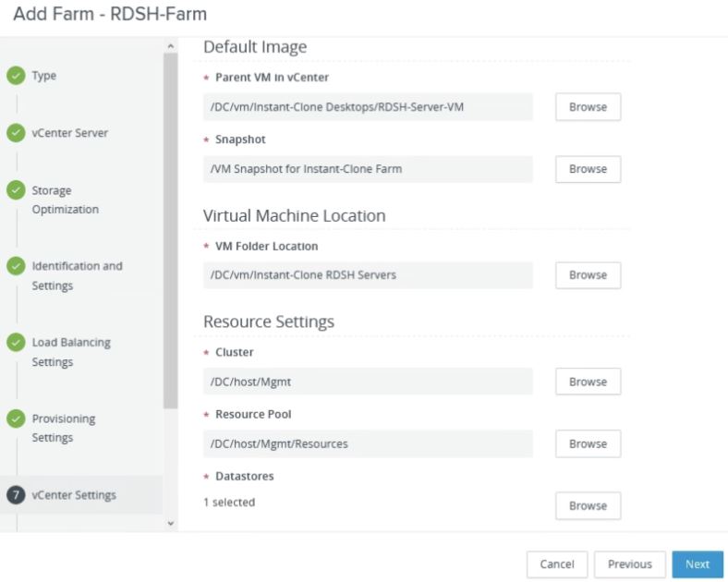
Task: Browse for Datastores
Action: [588, 506]
